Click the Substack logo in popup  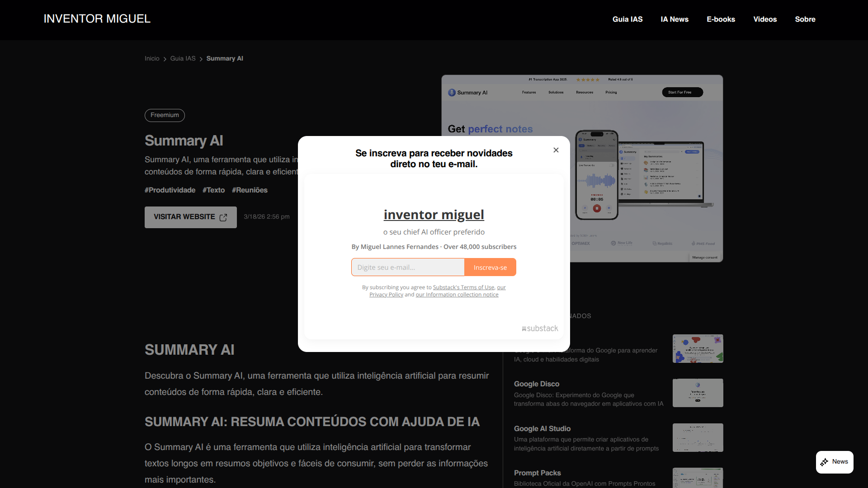540,328
